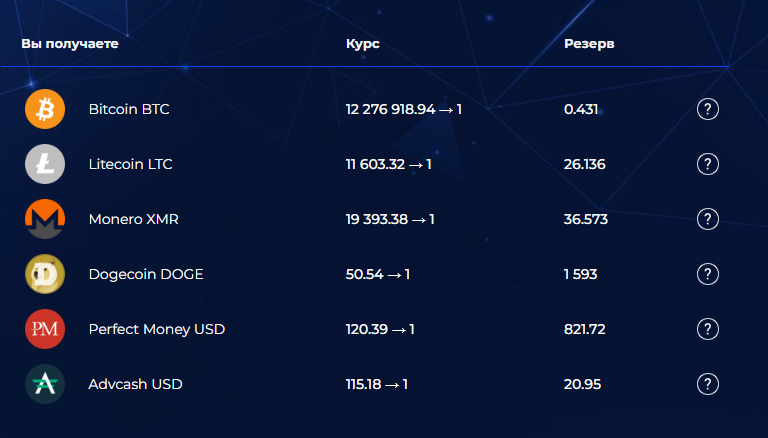Screen dimensions: 768x438
Task: Open help icon for Advcash USD
Action: [708, 384]
